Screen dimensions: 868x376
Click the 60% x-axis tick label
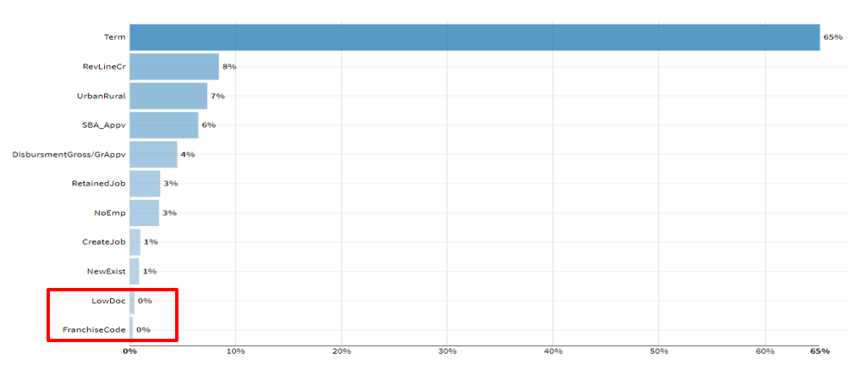[x=765, y=351]
